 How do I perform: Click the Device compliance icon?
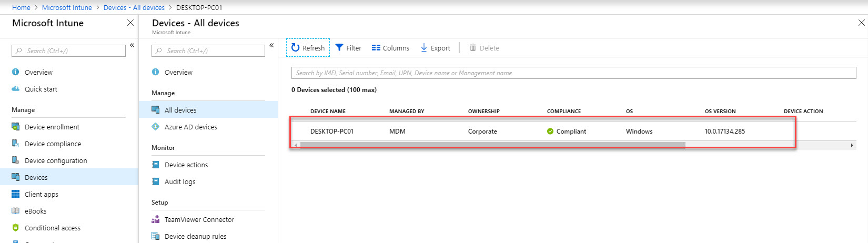[16, 144]
